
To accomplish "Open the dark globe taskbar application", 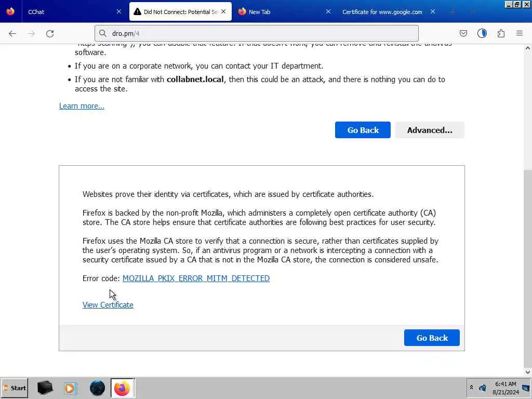I will (97, 388).
